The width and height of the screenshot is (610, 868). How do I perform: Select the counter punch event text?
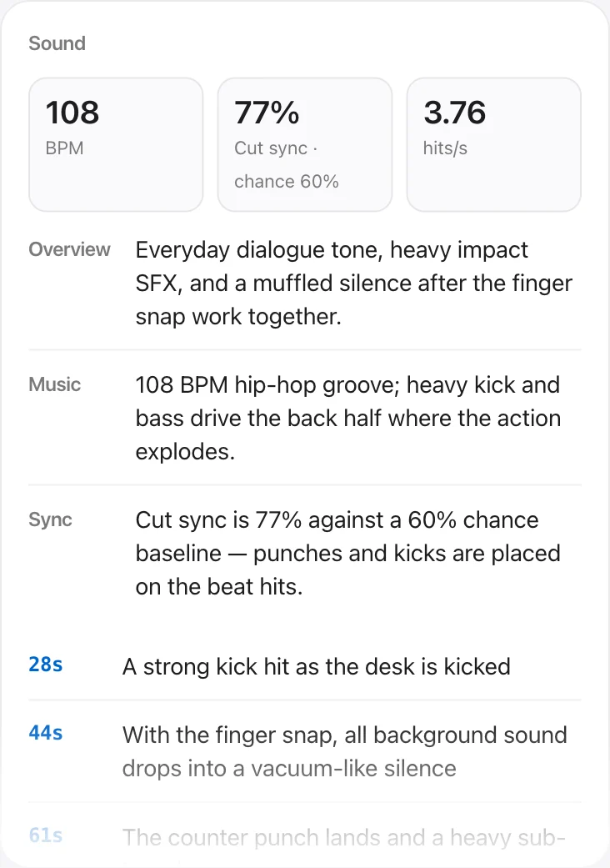click(x=344, y=837)
